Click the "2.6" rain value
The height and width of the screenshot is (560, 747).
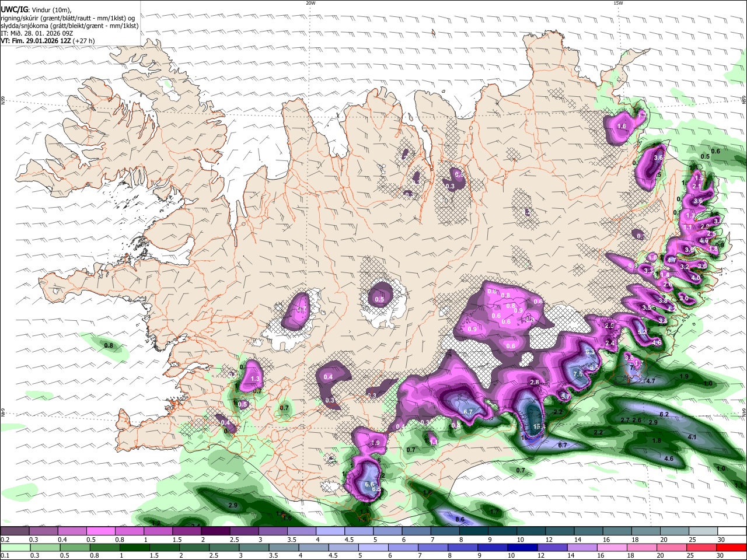click(x=637, y=421)
